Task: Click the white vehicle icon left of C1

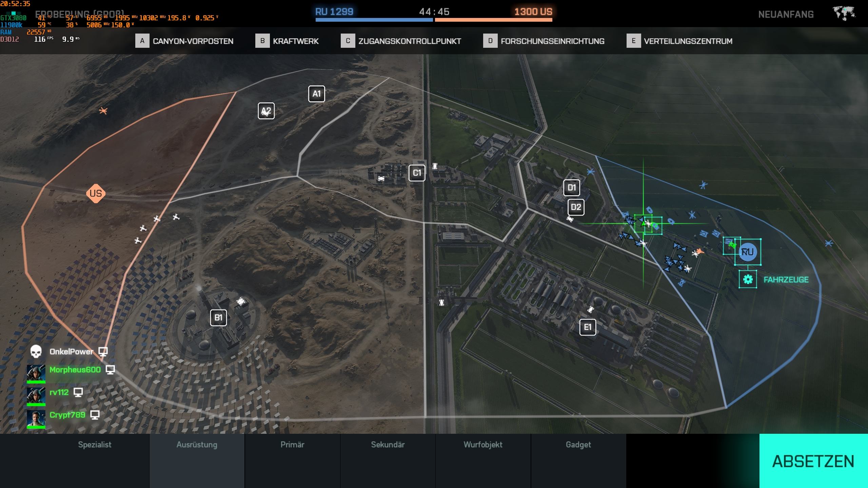Action: click(381, 178)
